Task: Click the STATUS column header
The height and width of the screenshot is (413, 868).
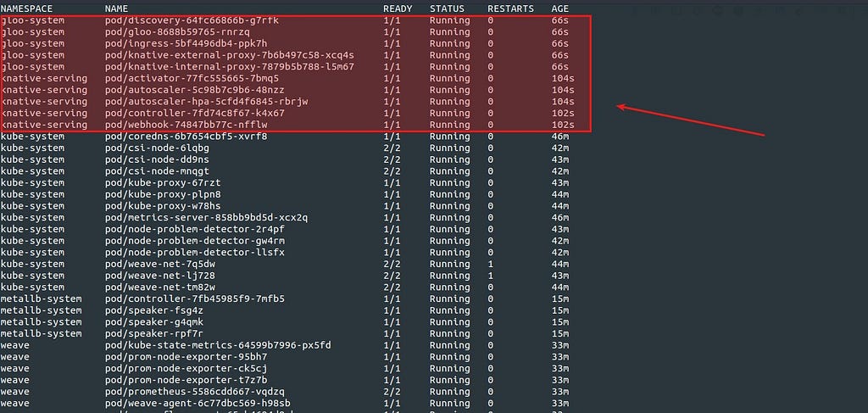Action: pyautogui.click(x=447, y=8)
